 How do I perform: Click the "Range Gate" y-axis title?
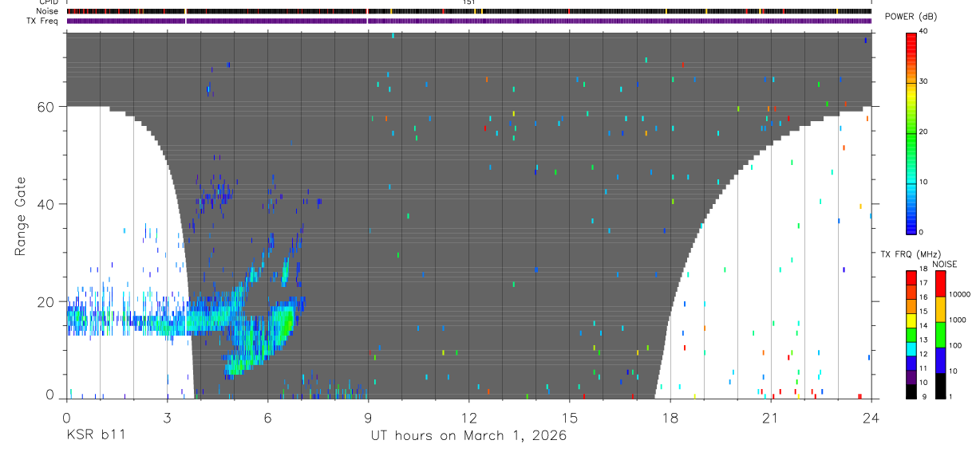pos(19,217)
